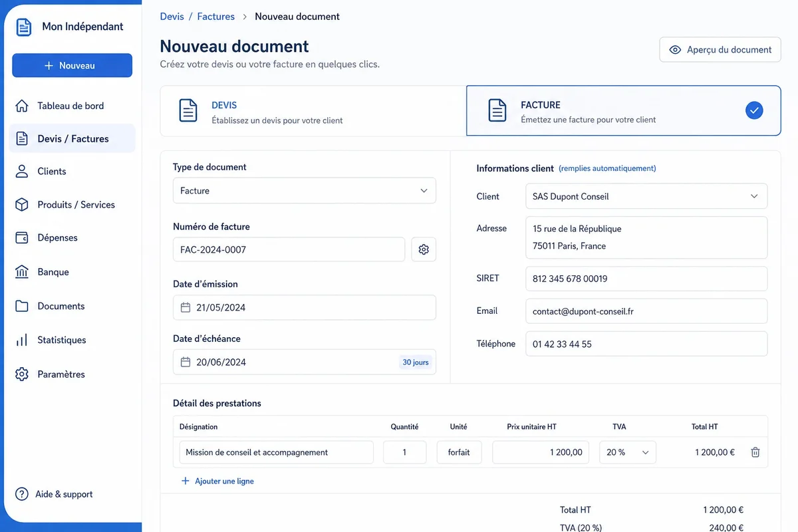The width and height of the screenshot is (798, 532).
Task: Click the gear icon beside Paramètres
Action: click(22, 374)
